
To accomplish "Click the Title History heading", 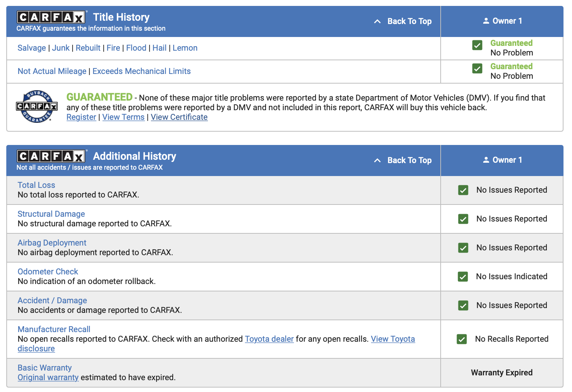I will 121,17.
